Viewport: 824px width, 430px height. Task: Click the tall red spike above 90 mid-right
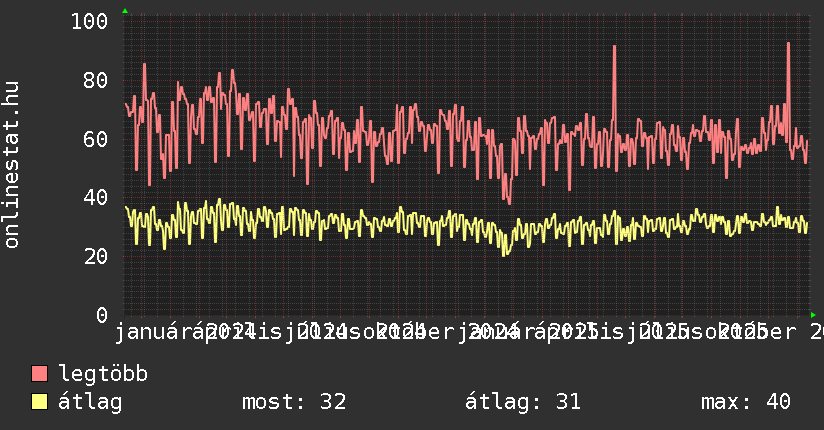click(614, 48)
